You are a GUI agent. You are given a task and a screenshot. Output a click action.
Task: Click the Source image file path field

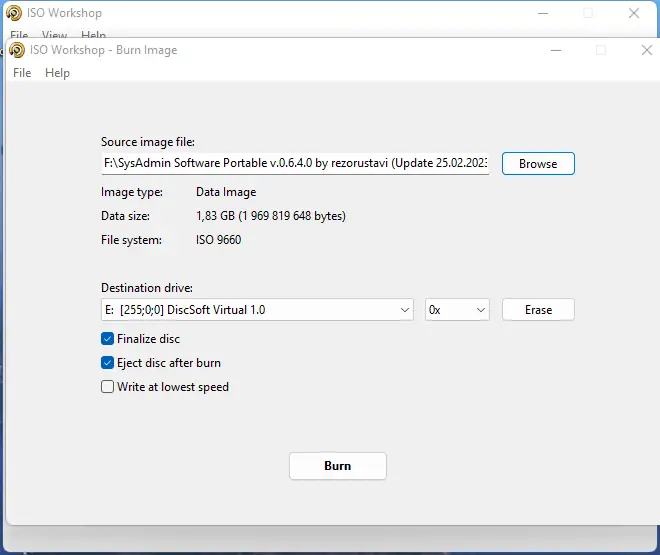(x=295, y=163)
